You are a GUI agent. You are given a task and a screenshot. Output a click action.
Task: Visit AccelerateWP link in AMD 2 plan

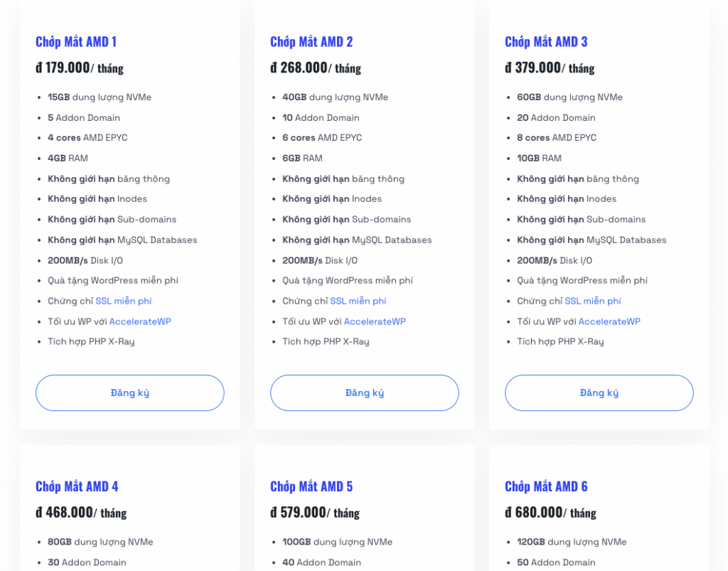coord(375,321)
